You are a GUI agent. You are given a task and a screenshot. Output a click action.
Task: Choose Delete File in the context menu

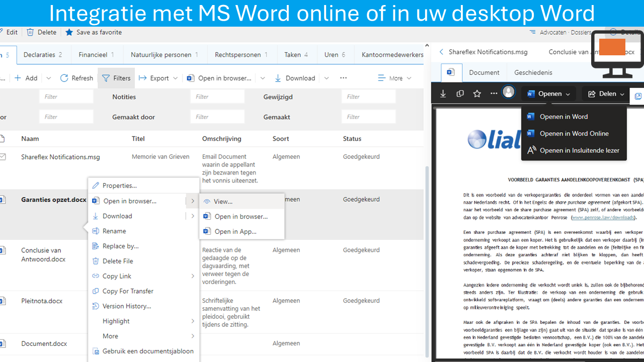(x=144, y=261)
